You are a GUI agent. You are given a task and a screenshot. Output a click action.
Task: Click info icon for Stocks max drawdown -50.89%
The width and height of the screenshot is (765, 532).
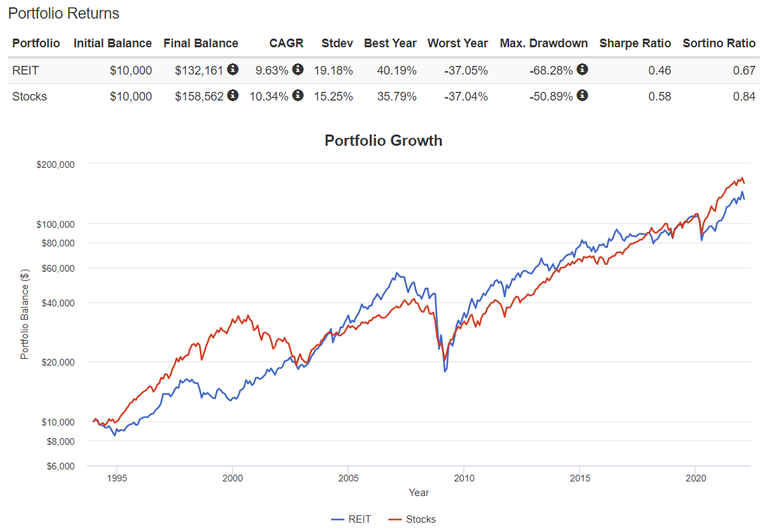click(x=582, y=96)
